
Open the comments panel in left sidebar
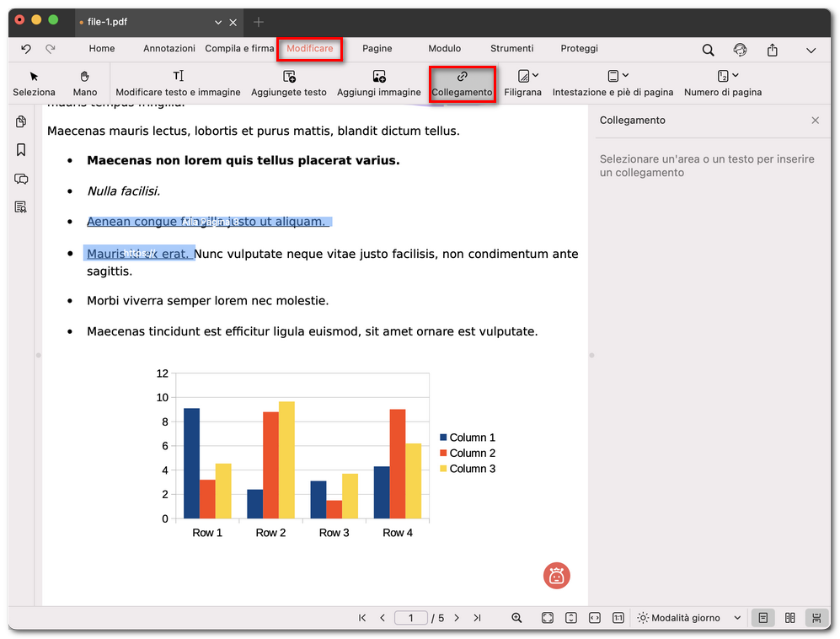pos(21,179)
